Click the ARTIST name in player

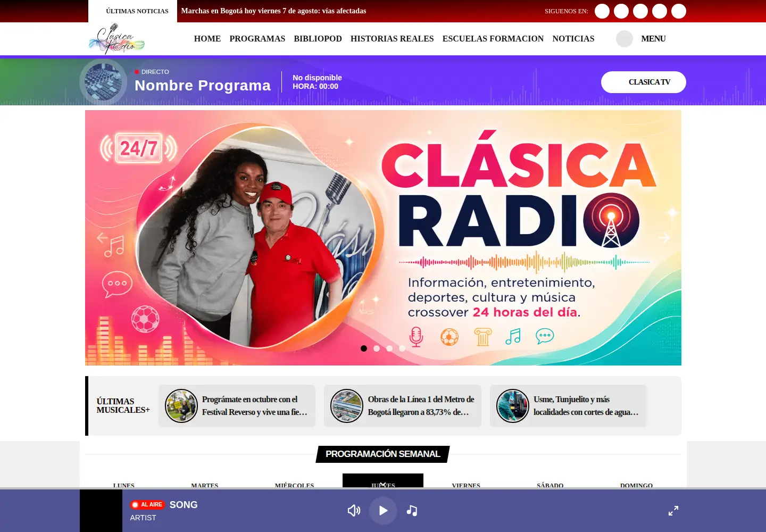(x=143, y=518)
